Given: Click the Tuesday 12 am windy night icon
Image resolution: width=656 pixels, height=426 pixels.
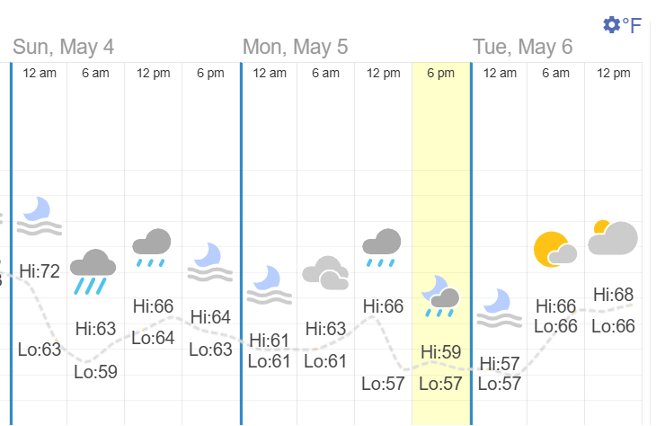Looking at the screenshot, I should (497, 308).
